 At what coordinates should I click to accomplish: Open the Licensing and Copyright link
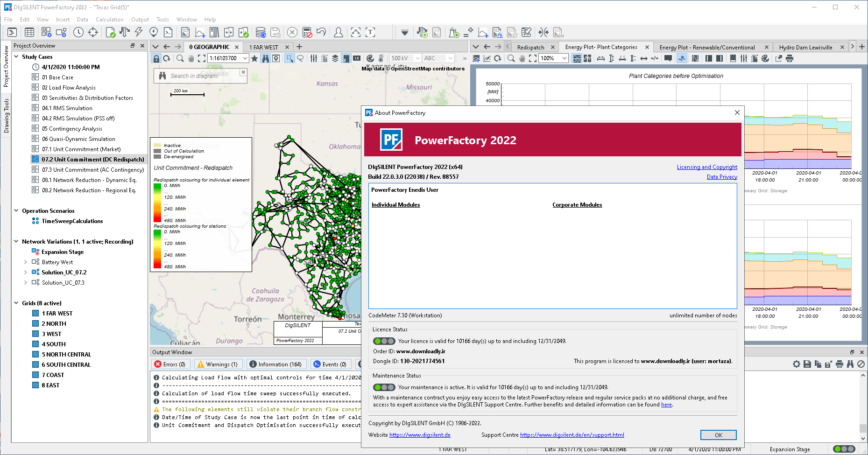(x=707, y=167)
